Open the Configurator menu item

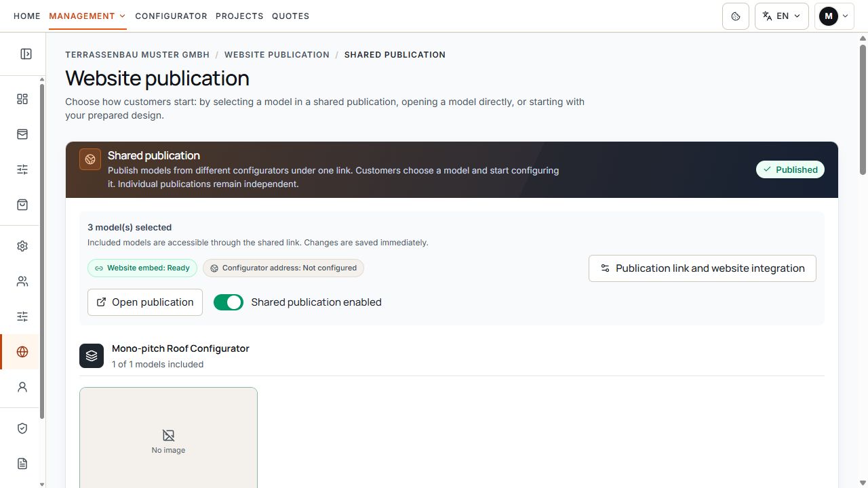coord(171,16)
